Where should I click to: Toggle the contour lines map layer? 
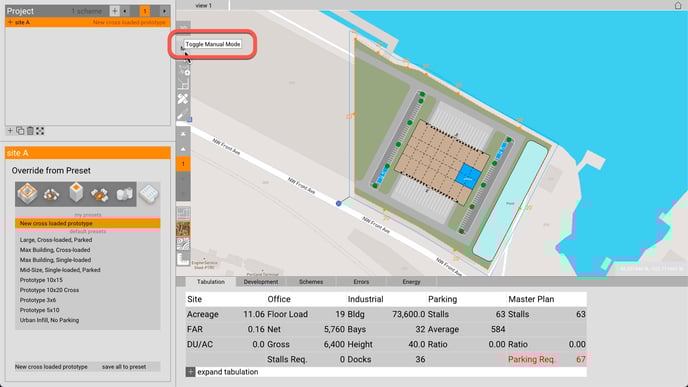point(183,244)
